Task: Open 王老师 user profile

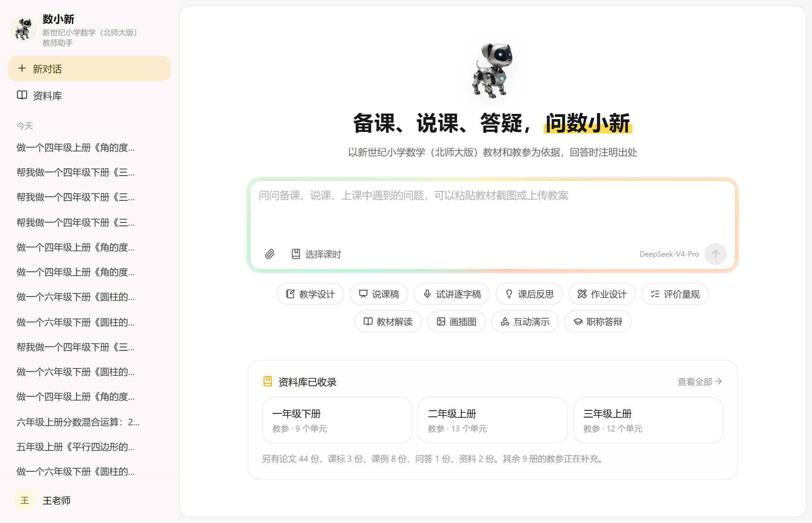Action: [89, 500]
